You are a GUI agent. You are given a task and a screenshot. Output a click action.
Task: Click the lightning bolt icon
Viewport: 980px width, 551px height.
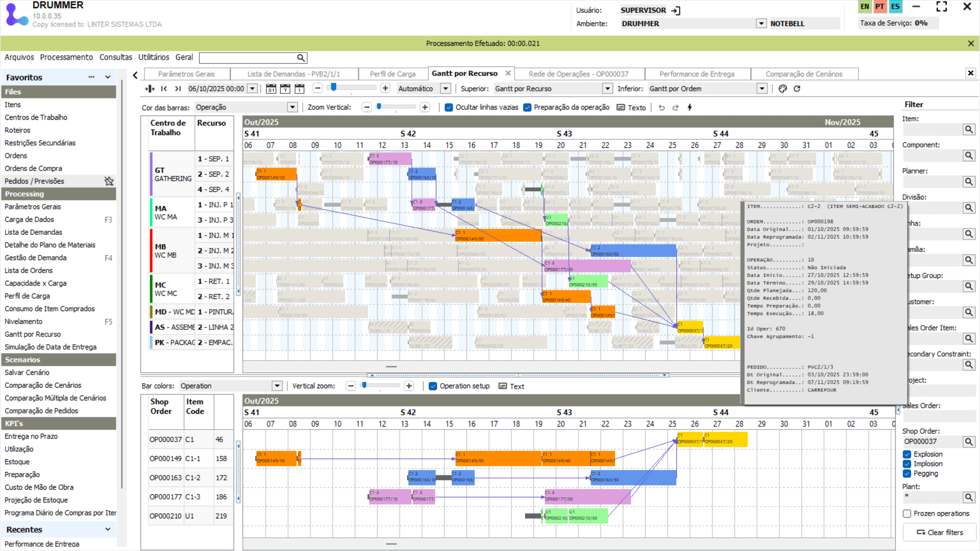690,108
